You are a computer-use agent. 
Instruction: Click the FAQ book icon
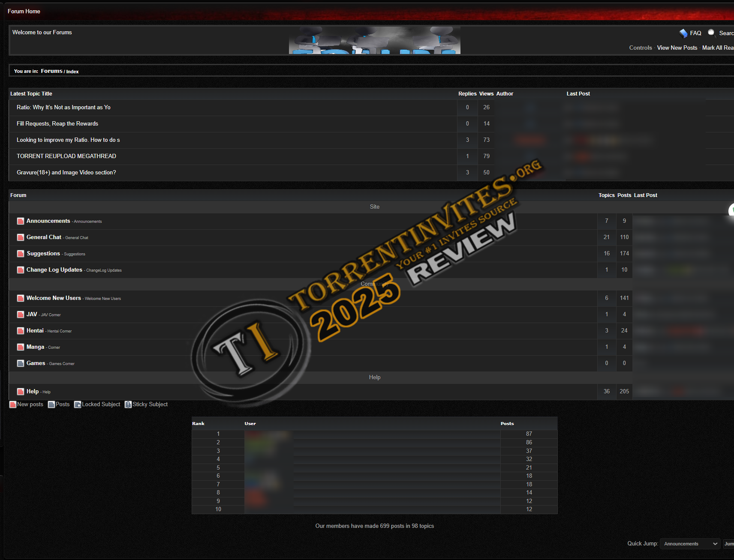point(683,33)
